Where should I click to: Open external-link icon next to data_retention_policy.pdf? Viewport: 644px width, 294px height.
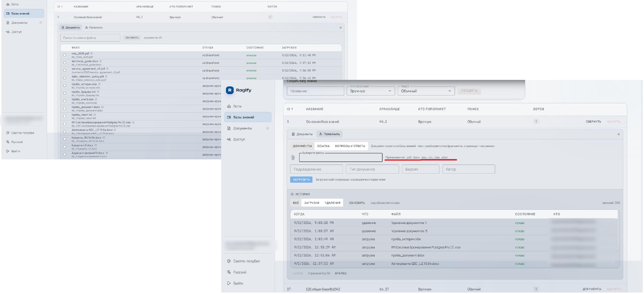(x=106, y=77)
